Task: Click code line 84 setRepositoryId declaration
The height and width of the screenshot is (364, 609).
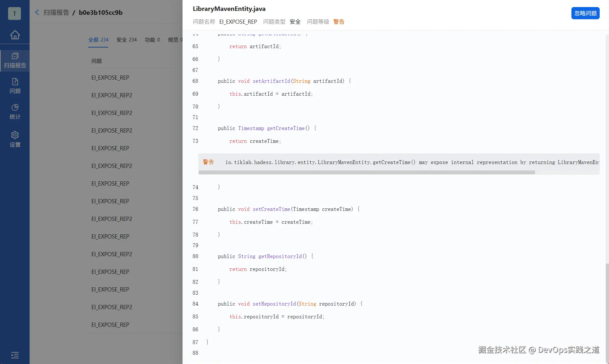Action: (x=290, y=304)
